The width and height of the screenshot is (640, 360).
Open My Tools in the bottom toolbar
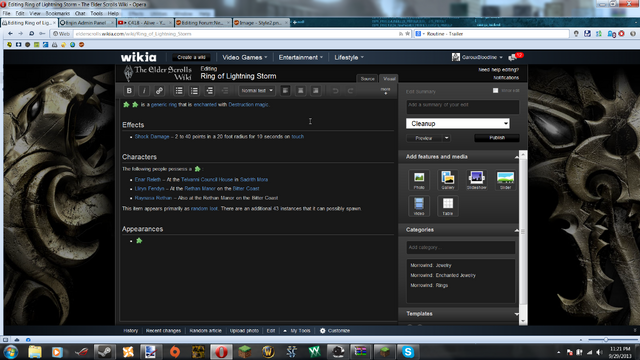(x=297, y=331)
